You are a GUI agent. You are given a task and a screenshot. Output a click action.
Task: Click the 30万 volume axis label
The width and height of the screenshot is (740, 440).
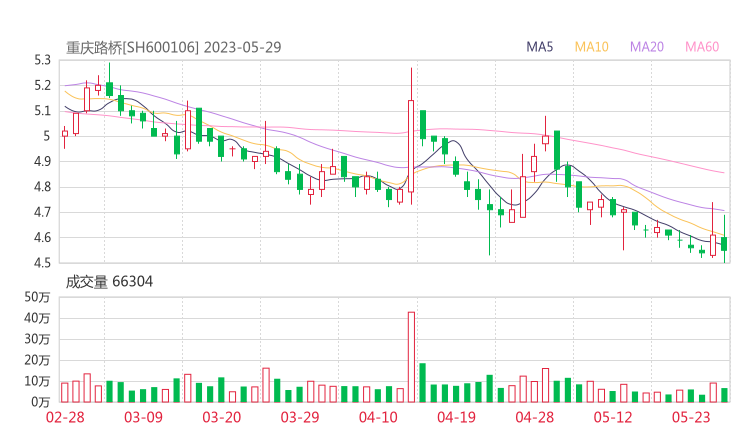[x=37, y=339]
